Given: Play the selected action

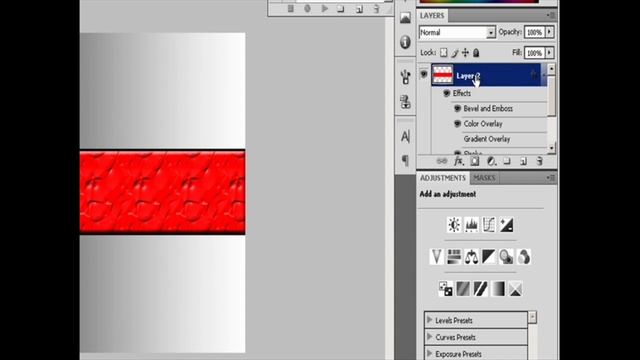Looking at the screenshot, I should [x=324, y=9].
